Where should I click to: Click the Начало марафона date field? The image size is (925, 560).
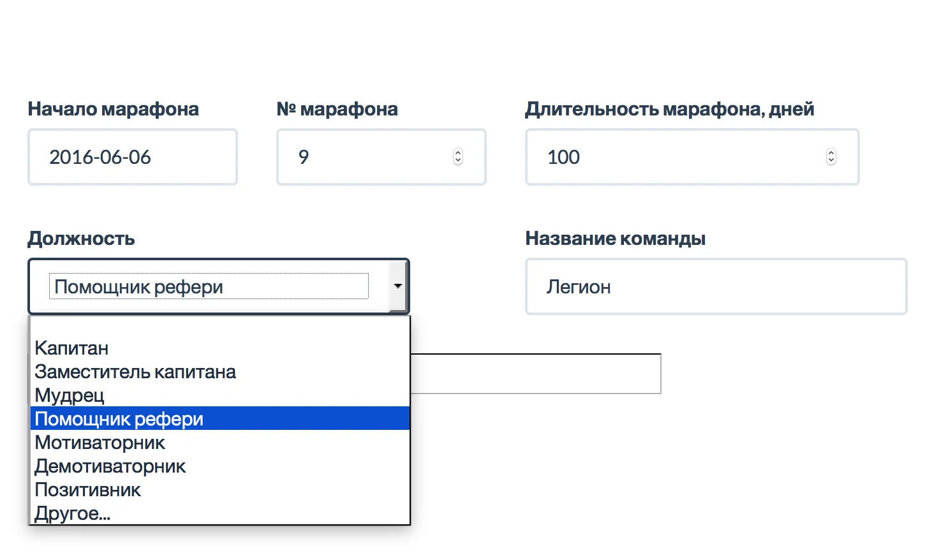click(132, 157)
